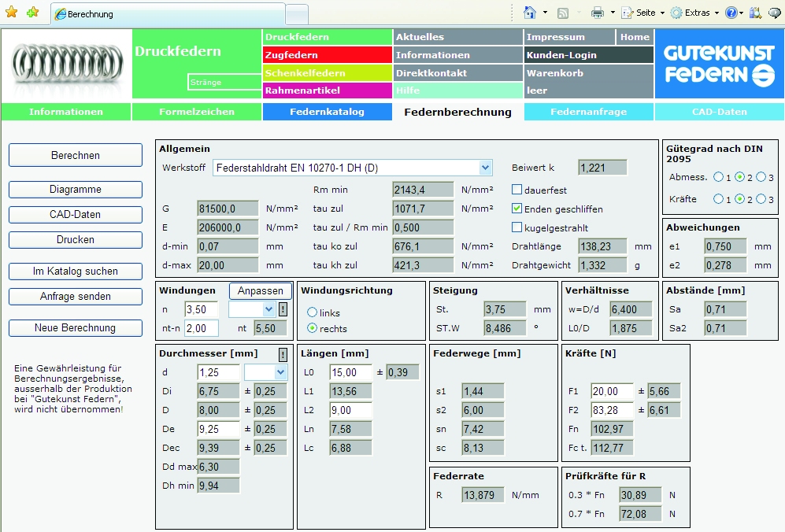Screen dimensions: 785x532
Task: Click the browser Help question mark icon
Action: [731, 13]
